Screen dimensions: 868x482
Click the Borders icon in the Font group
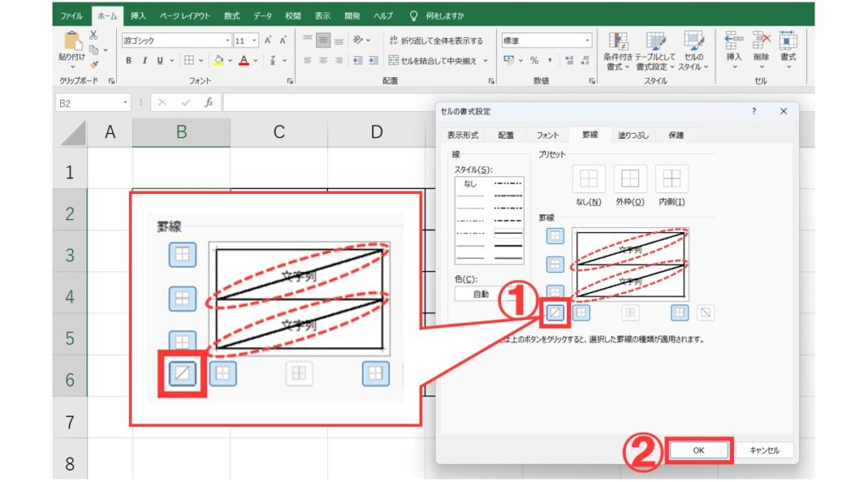(x=189, y=60)
